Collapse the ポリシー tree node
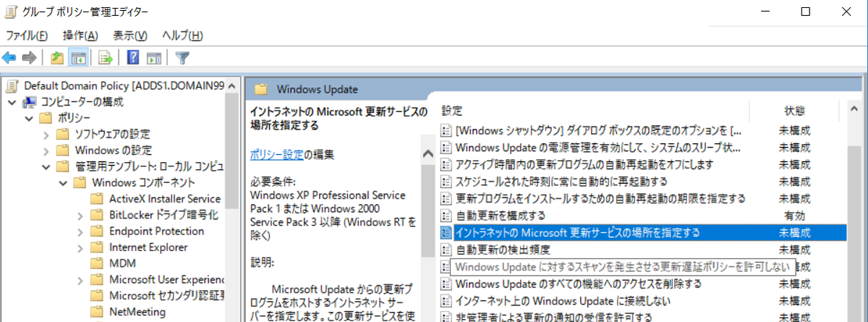This screenshot has width=868, height=322. pos(29,118)
